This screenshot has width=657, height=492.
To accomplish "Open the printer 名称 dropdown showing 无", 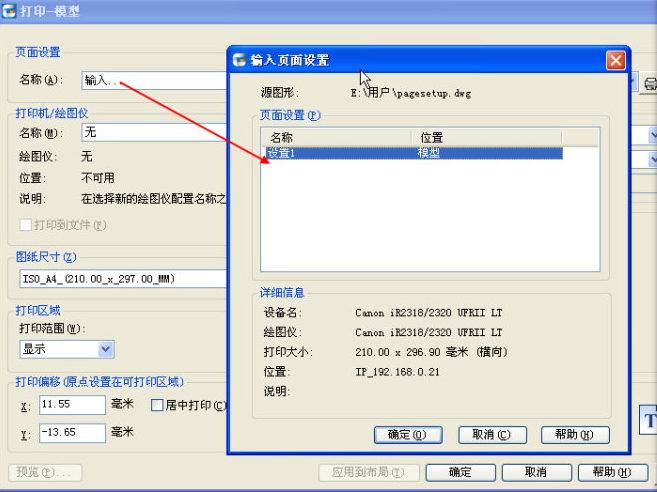I will 150,132.
